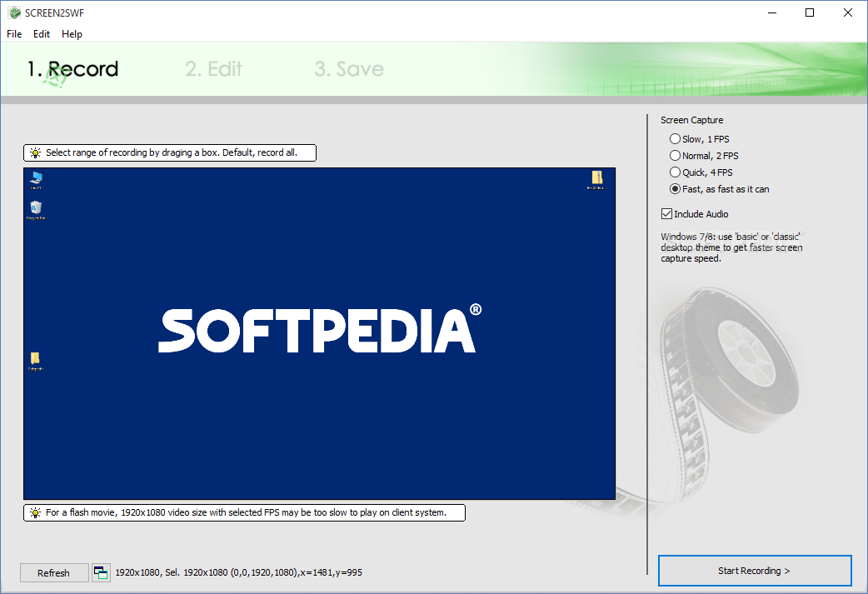Go to the 3. Save step
Viewport: 868px width, 594px height.
click(x=349, y=69)
